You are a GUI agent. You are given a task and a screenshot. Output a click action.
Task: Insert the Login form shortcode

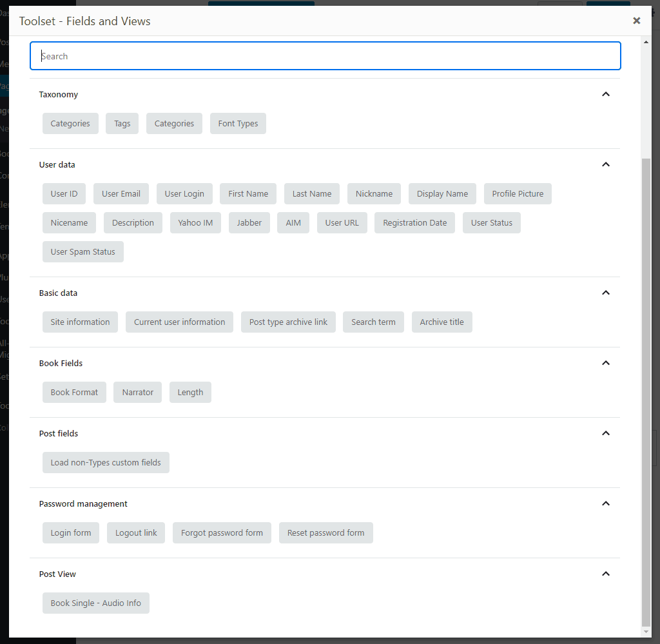pos(70,532)
